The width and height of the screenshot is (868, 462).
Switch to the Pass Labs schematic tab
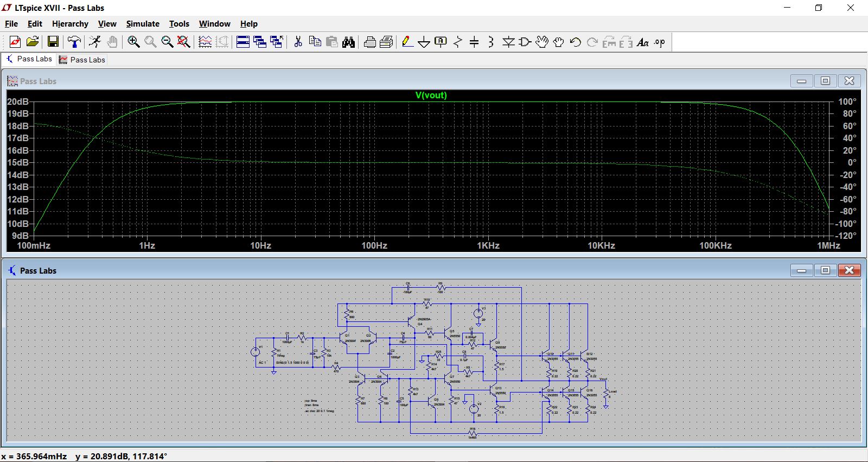point(29,59)
